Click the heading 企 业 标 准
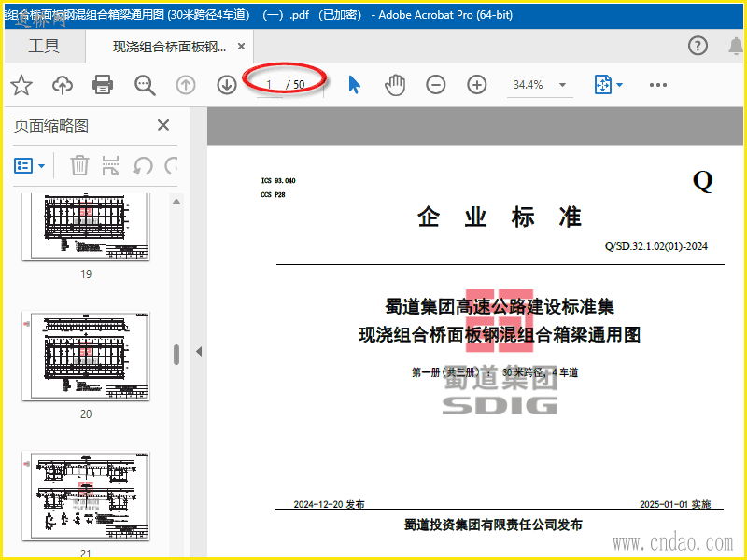Screen dimensions: 747x560 click(x=500, y=217)
